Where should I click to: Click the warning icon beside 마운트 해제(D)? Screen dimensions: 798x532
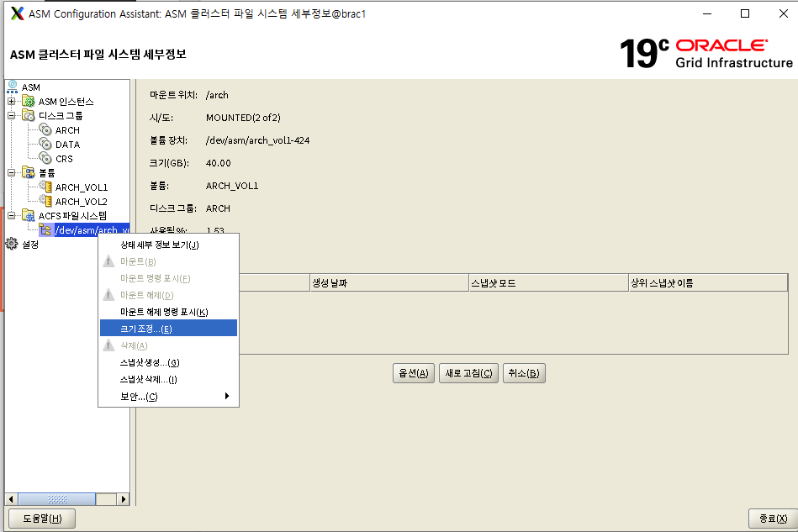pyautogui.click(x=108, y=295)
